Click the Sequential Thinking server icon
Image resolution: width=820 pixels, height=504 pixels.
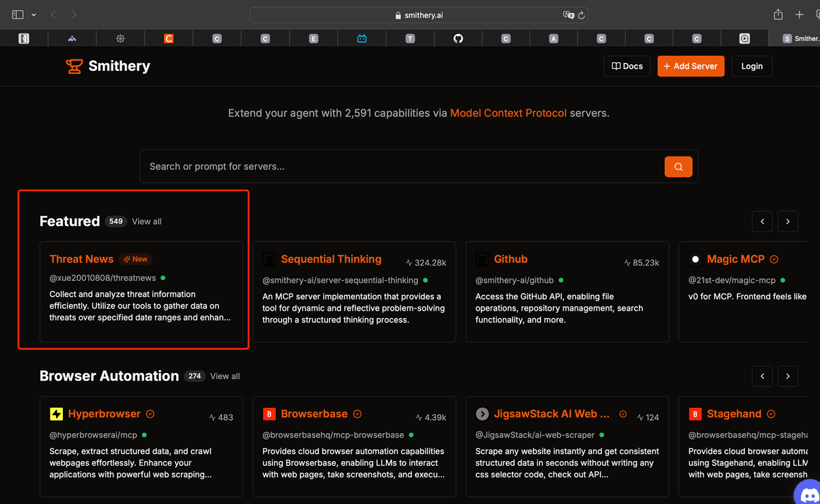[269, 260]
